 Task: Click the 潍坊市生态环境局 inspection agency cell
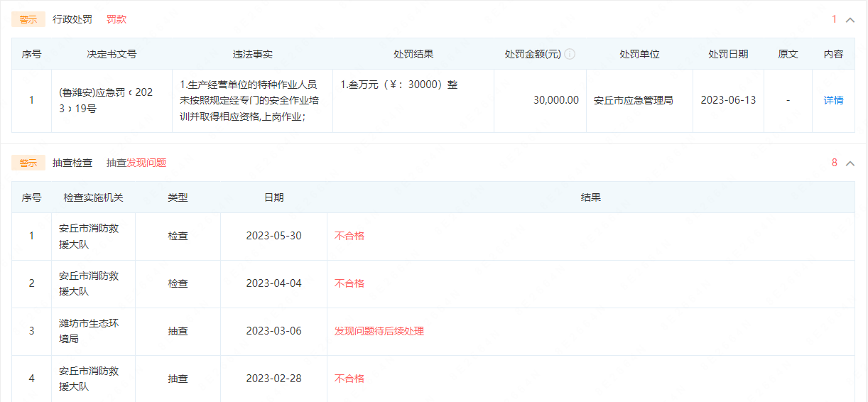89,331
